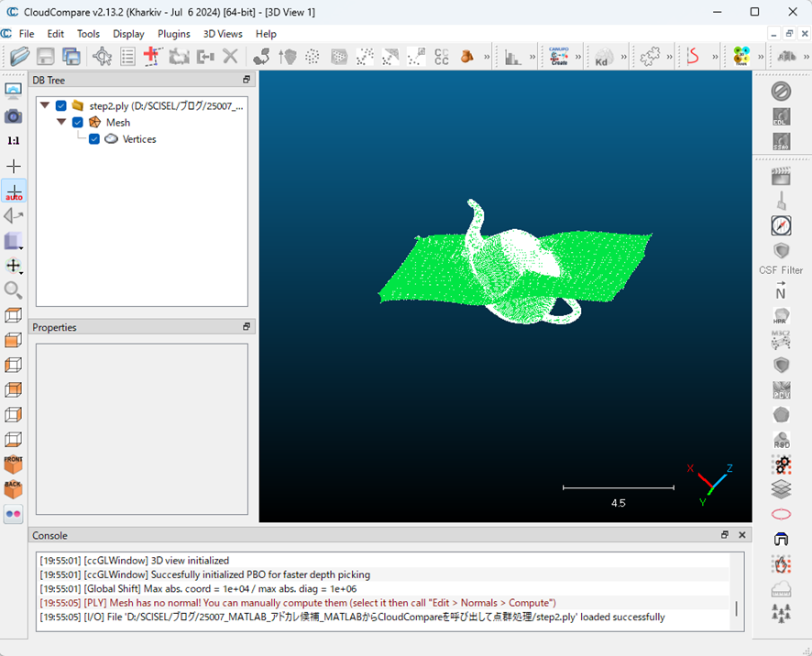
Task: Select the Translate/Rotate red cross tool
Action: 153,56
